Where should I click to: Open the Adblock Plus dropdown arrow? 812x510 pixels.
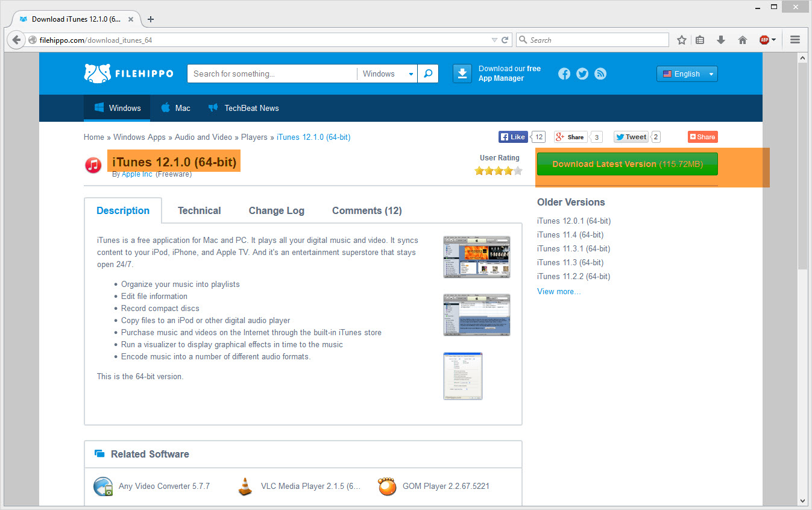coord(773,40)
